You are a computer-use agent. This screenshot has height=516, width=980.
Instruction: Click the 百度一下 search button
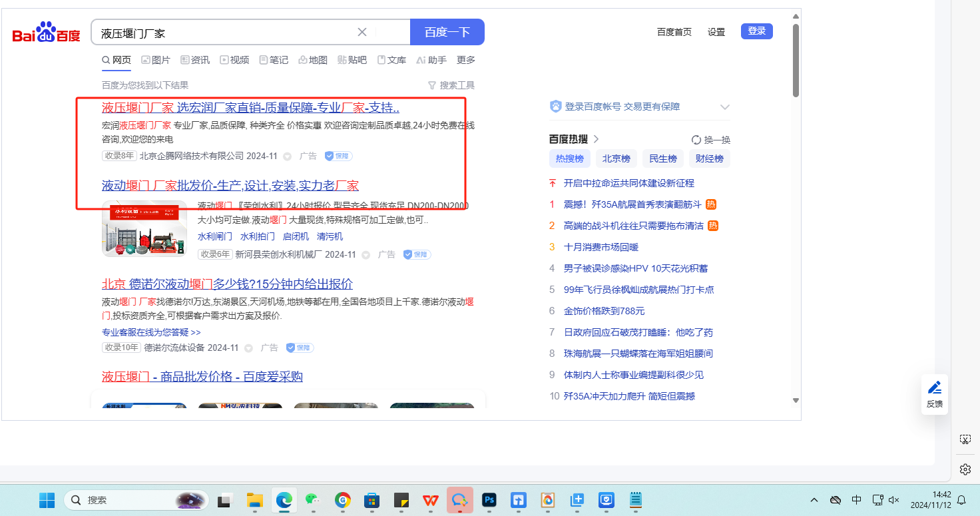coord(447,32)
